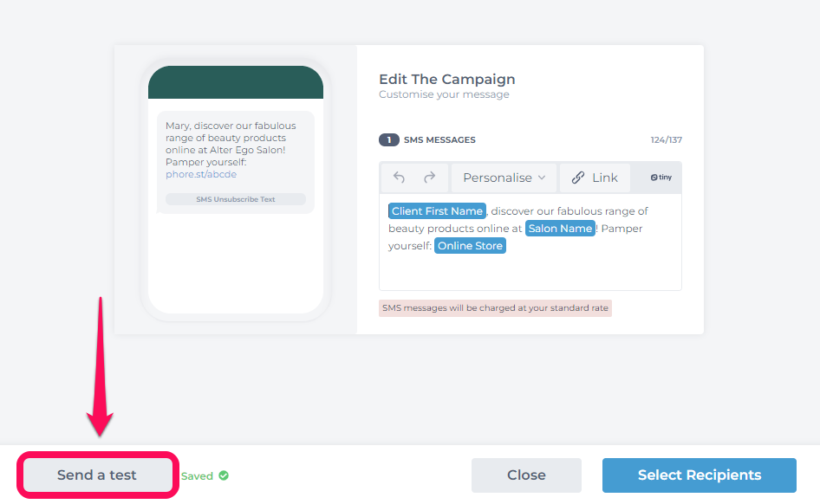Image resolution: width=820 pixels, height=504 pixels.
Task: Select the Online Store placeholder tag
Action: click(x=470, y=245)
